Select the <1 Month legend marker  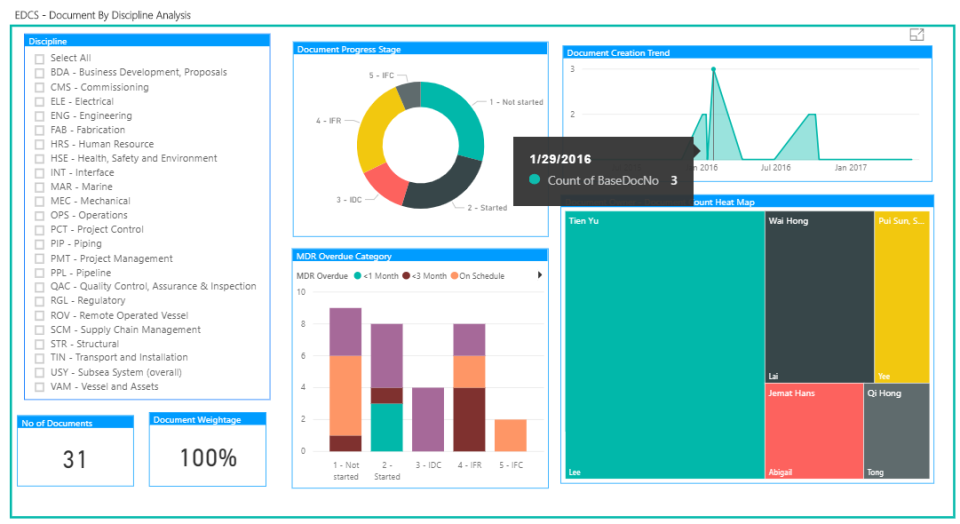coord(358,276)
